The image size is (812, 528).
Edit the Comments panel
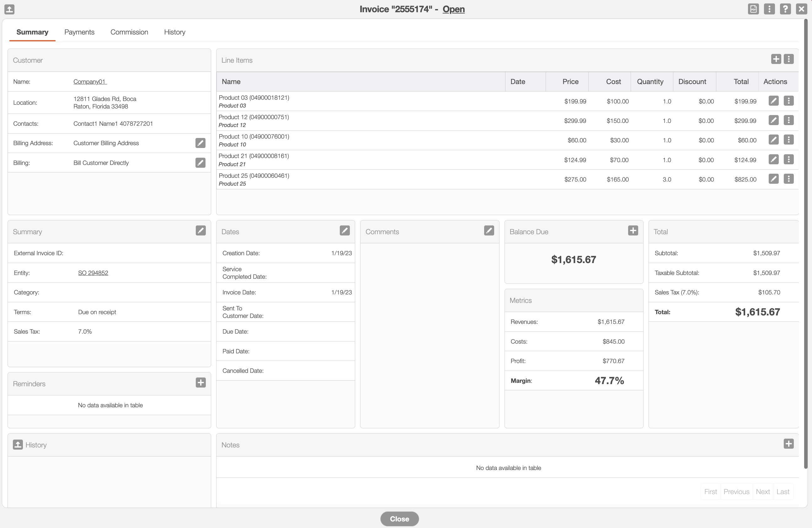click(489, 231)
